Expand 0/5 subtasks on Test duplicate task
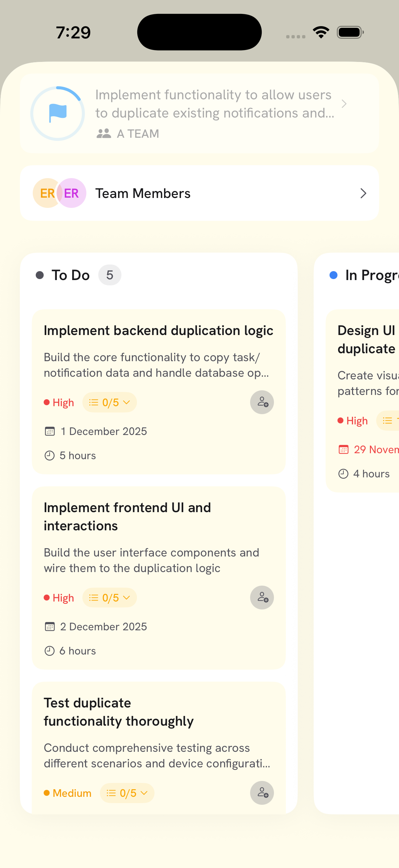 (127, 793)
